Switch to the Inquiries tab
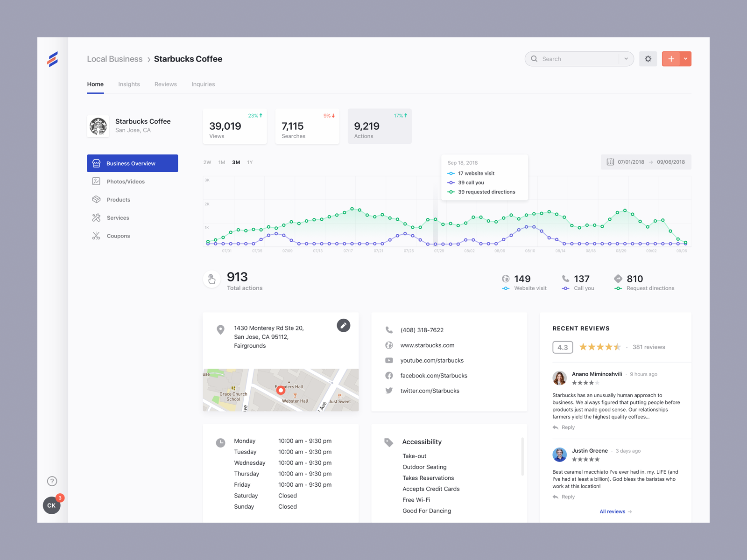Screen dimensions: 747x560 pos(203,84)
